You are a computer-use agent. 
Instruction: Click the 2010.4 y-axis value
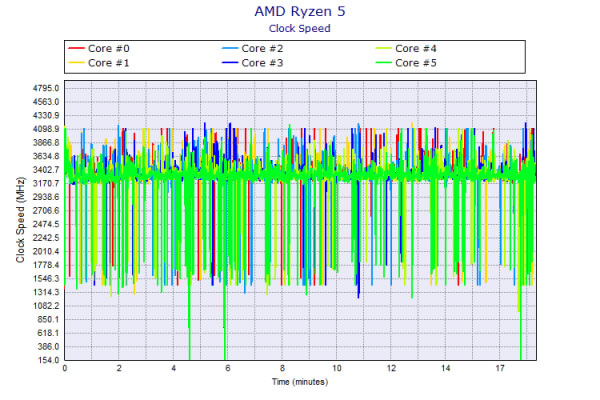(x=46, y=251)
